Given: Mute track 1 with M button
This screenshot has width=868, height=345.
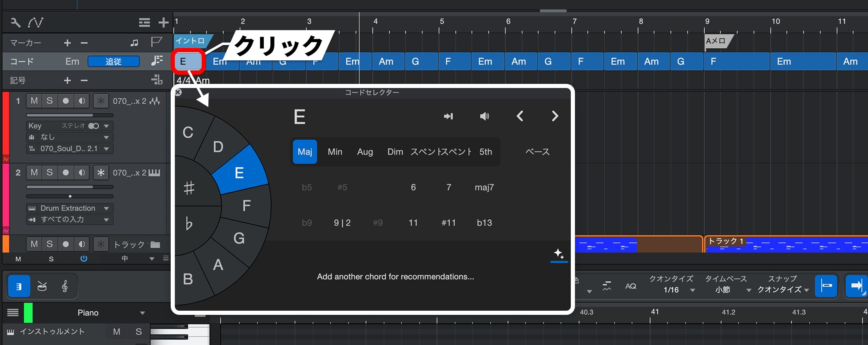Looking at the screenshot, I should (34, 101).
